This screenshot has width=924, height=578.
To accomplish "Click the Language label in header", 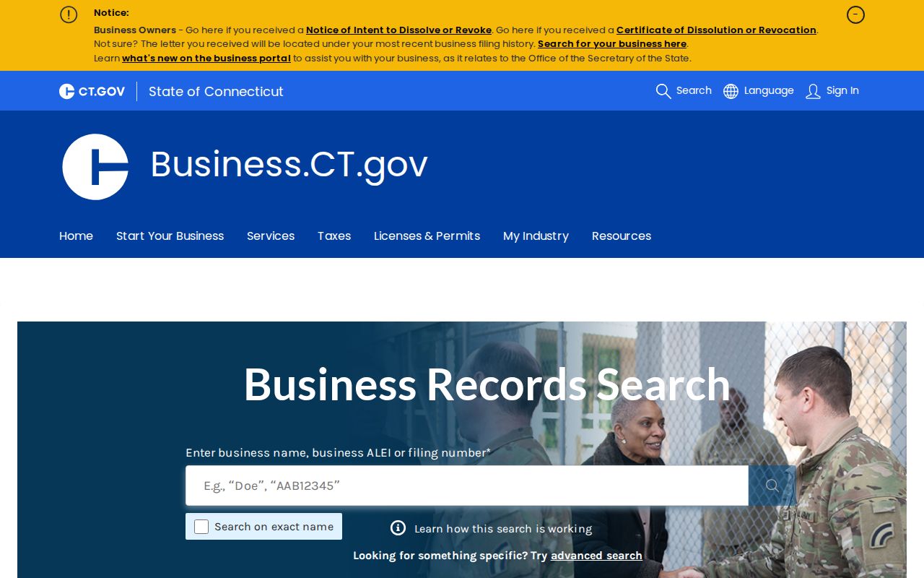I will click(x=769, y=90).
